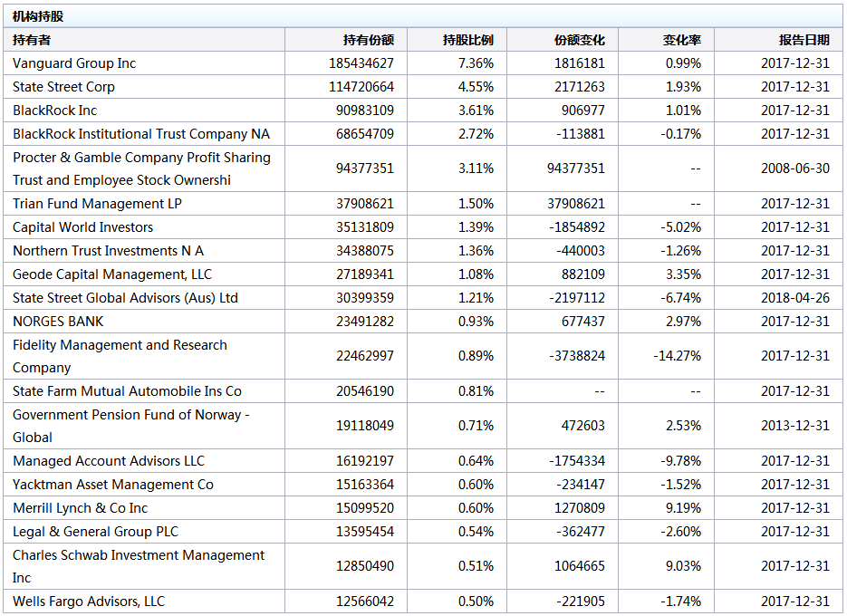
Task: Click the report date 2018-04-26
Action: (795, 298)
